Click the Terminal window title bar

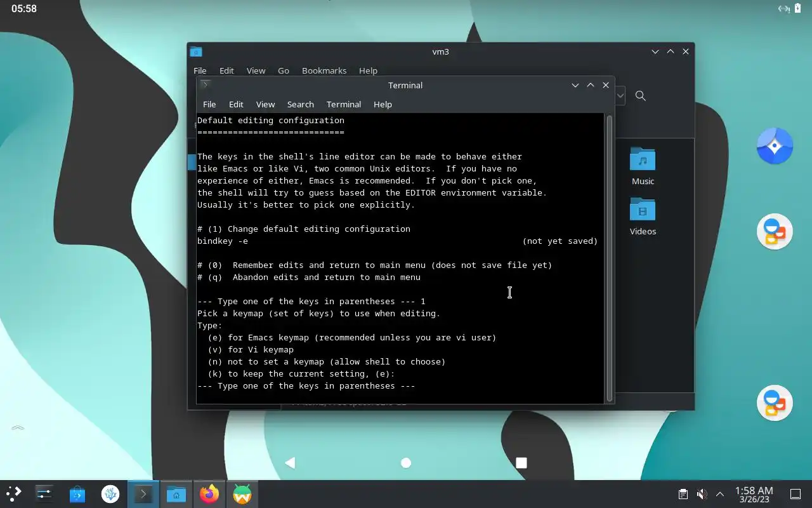[405, 85]
